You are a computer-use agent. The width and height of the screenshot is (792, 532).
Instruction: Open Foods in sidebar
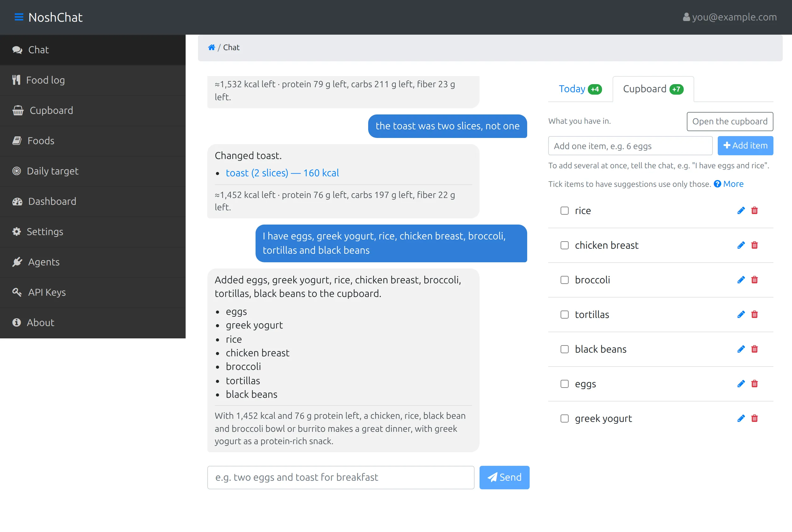point(93,141)
